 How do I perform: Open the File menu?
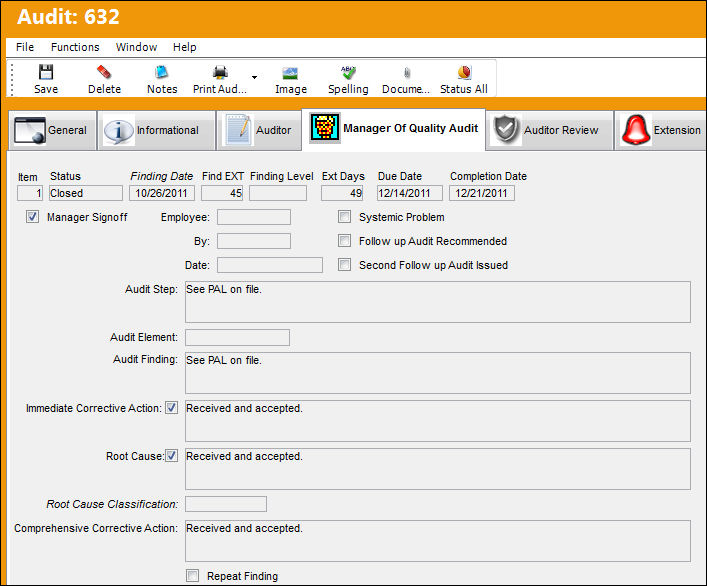click(x=25, y=47)
